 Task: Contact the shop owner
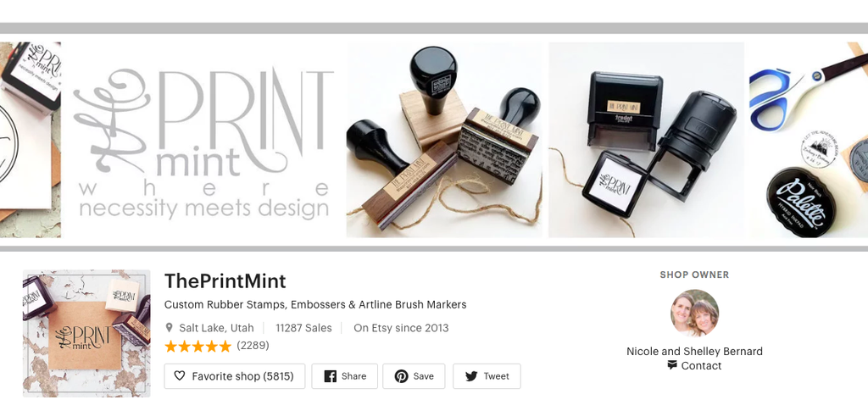click(x=695, y=365)
